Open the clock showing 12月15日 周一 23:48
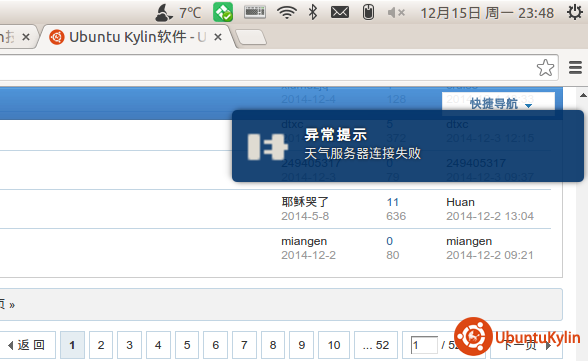 [487, 13]
